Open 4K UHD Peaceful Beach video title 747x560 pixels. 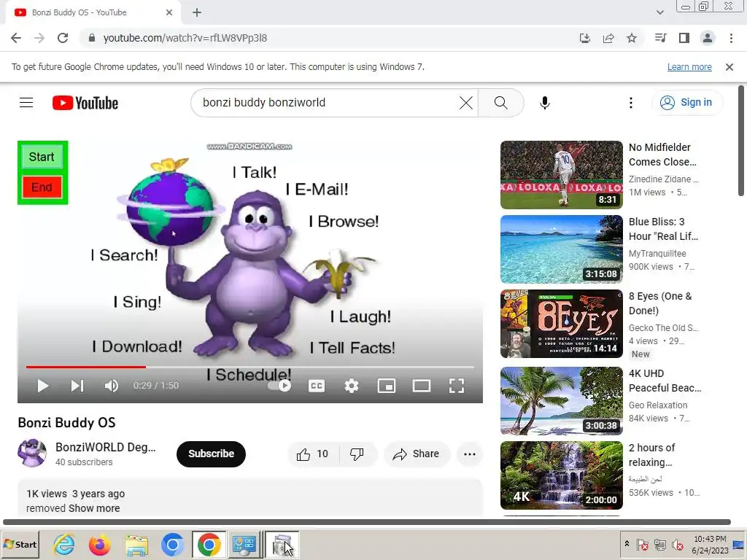pos(665,381)
